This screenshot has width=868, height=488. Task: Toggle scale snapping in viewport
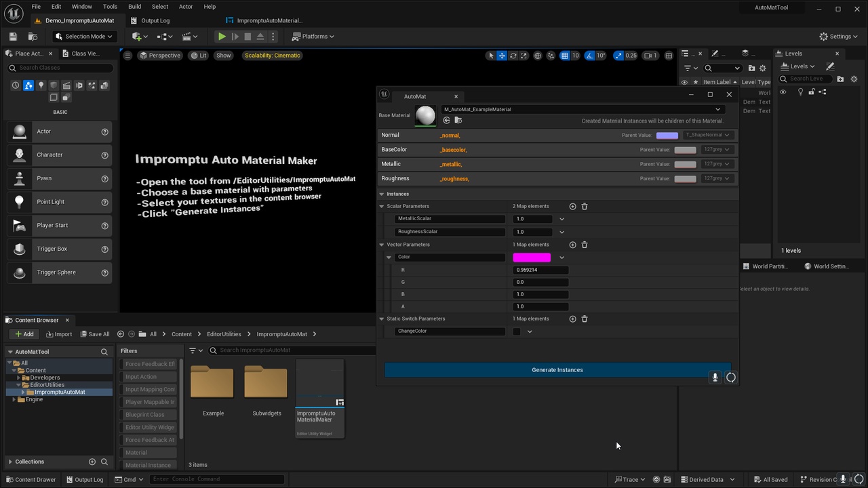618,56
